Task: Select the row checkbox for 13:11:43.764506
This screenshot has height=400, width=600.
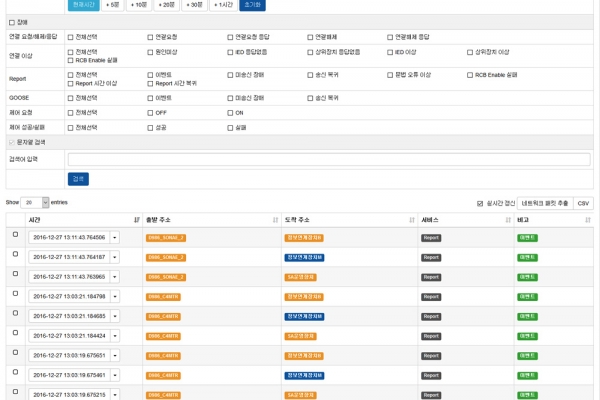Action: pos(15,234)
